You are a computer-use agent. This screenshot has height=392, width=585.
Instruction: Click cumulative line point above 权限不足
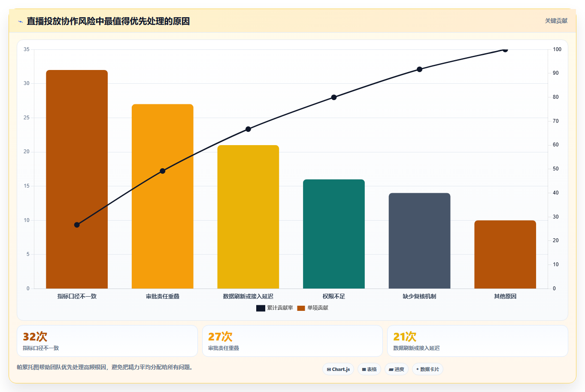coord(334,97)
